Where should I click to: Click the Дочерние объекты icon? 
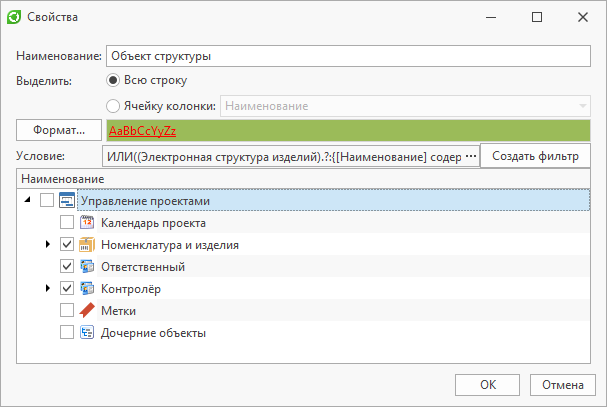[x=87, y=333]
